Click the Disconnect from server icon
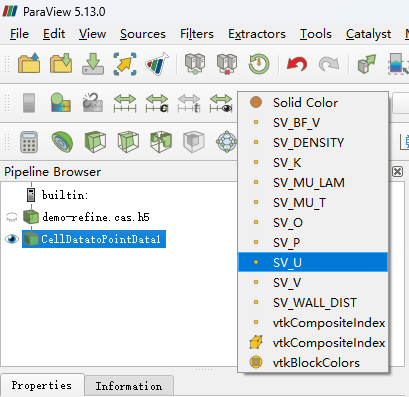 [227, 63]
